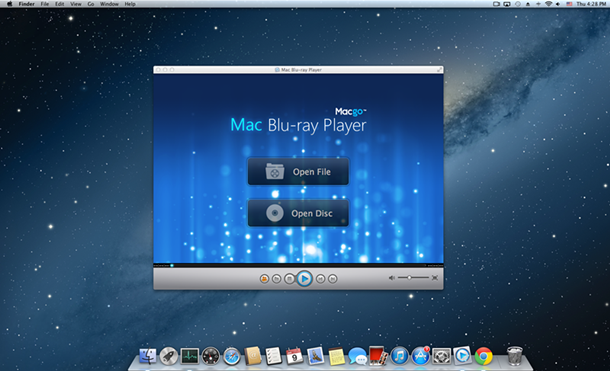Screen dimensions: 610x371
Task: Open the US flag input menu
Action: click(x=569, y=4)
